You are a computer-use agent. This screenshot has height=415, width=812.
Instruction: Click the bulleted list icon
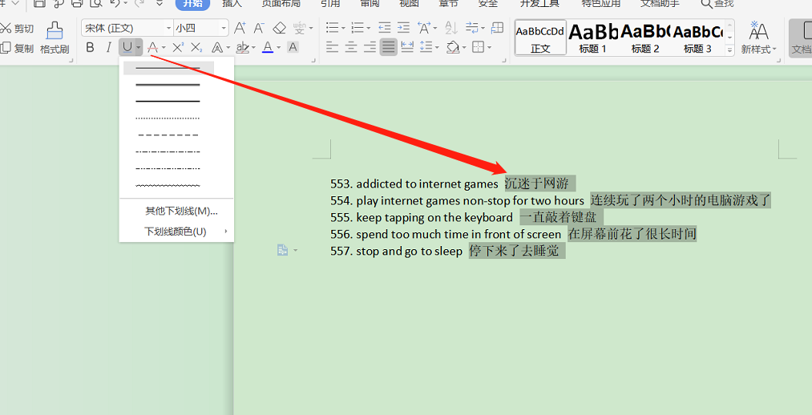[x=331, y=27]
